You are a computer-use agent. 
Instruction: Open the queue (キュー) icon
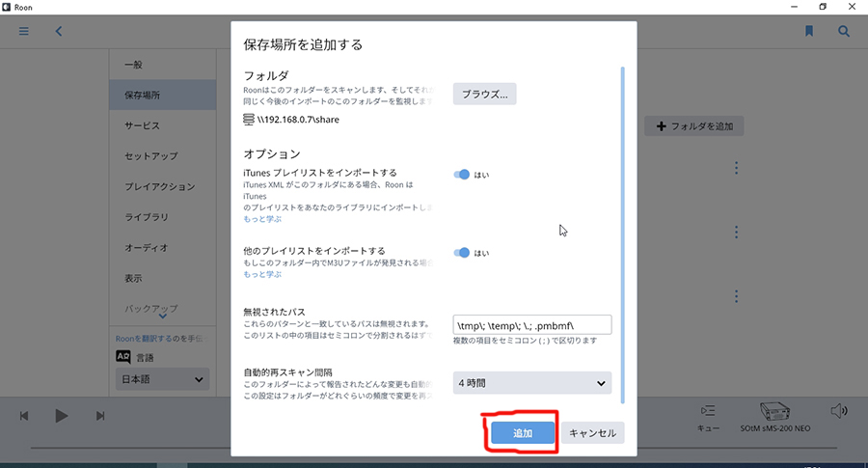[x=709, y=412]
